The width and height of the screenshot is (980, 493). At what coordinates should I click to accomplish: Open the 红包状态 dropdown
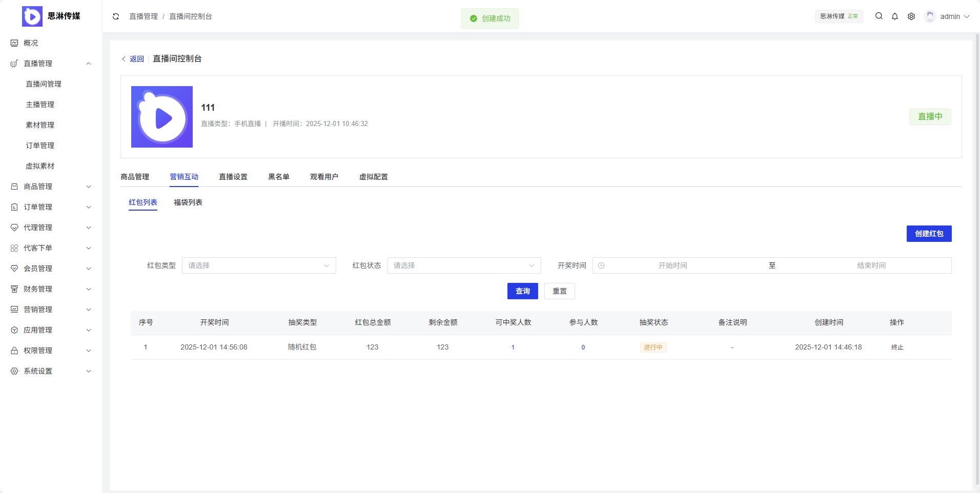(x=464, y=265)
